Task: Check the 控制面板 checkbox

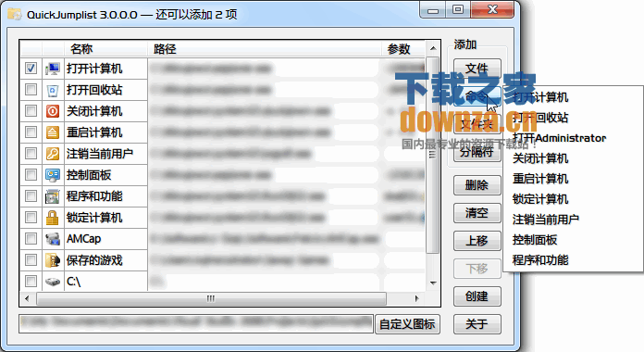Action: coord(31,175)
